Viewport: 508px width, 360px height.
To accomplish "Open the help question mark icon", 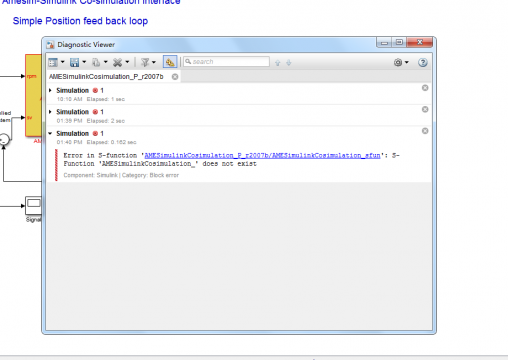I will [x=423, y=62].
